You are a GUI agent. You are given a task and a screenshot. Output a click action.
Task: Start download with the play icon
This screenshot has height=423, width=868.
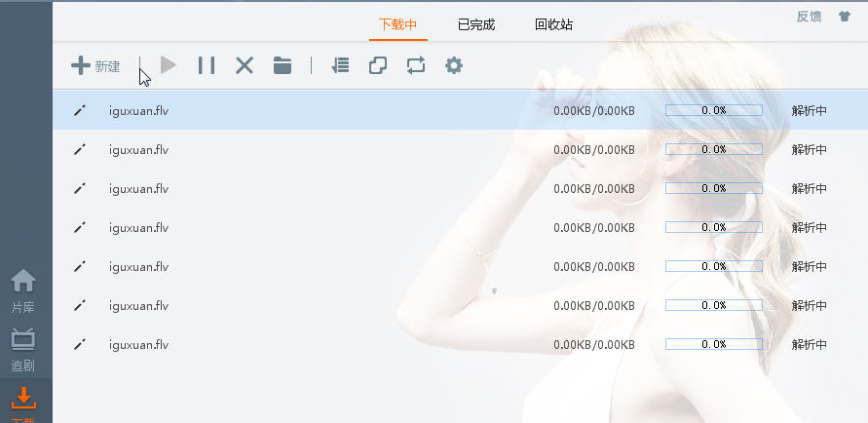[169, 65]
